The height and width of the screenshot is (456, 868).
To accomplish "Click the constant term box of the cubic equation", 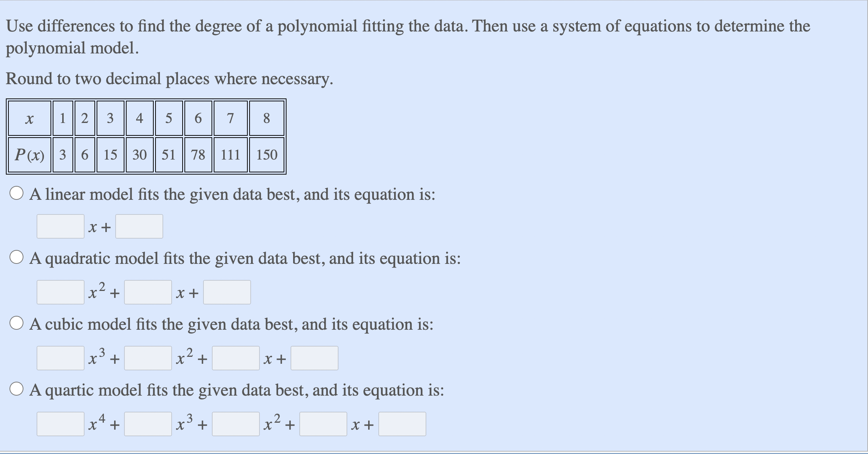I will point(315,358).
